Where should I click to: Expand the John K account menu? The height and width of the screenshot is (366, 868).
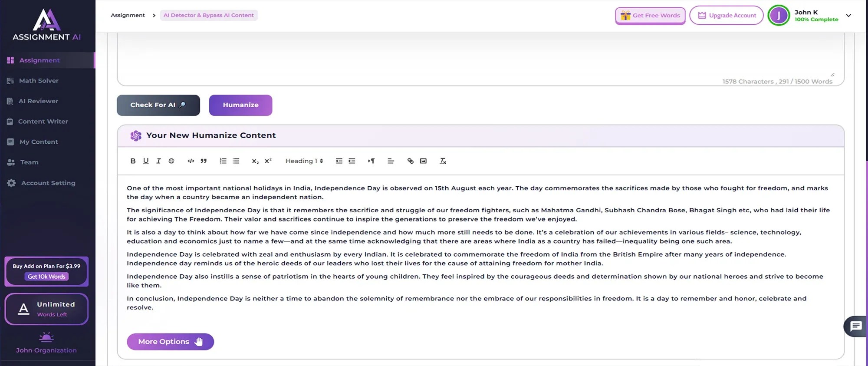848,16
